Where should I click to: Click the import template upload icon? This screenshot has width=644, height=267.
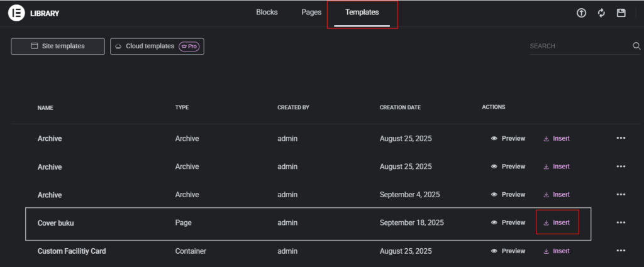[581, 13]
